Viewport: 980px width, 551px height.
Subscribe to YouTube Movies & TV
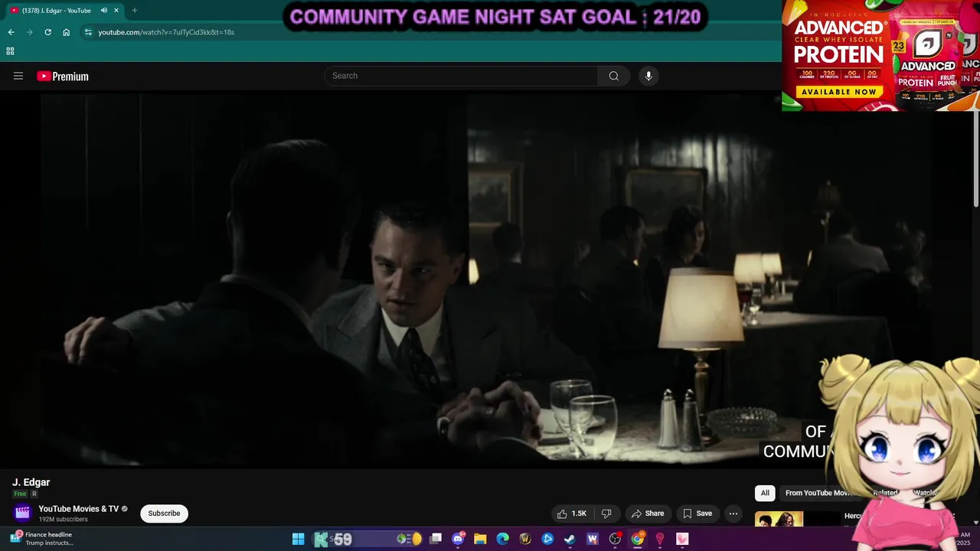coord(164,514)
